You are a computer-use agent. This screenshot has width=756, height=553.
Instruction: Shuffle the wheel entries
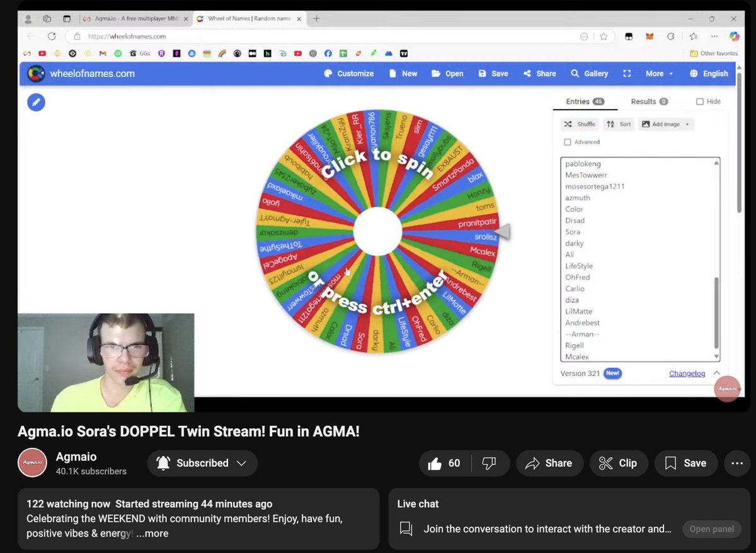[580, 124]
